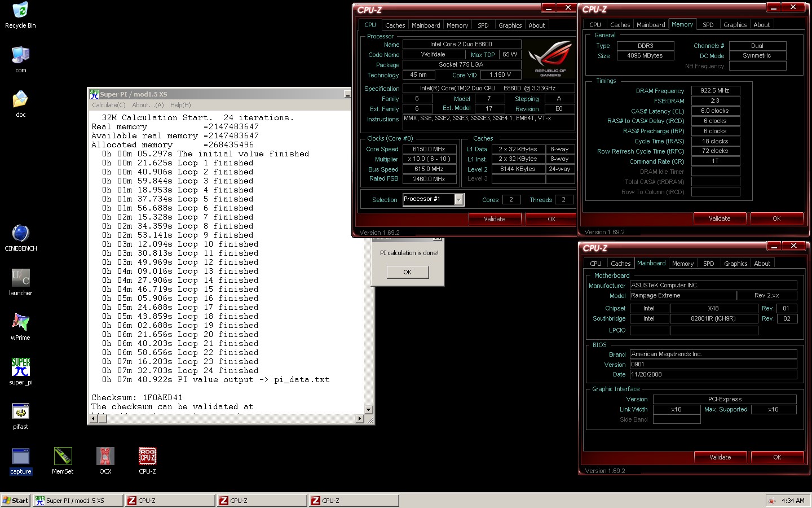Switch to SPD tab in Memory window

tap(708, 25)
